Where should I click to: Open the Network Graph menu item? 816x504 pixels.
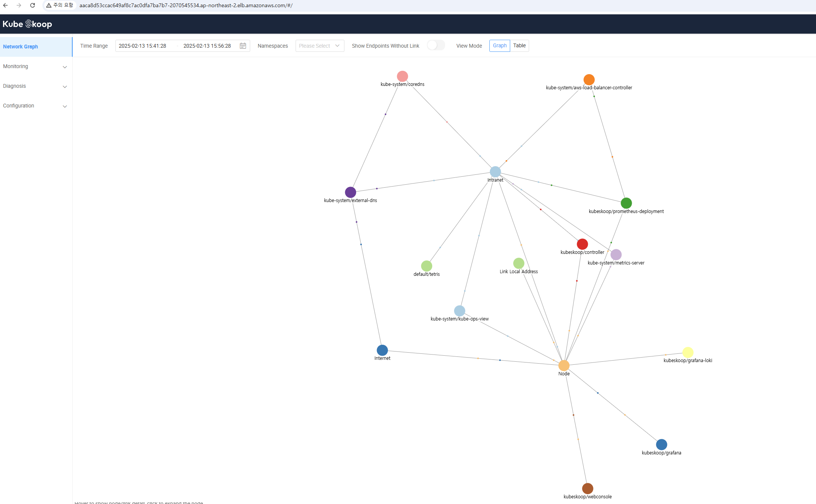point(20,47)
